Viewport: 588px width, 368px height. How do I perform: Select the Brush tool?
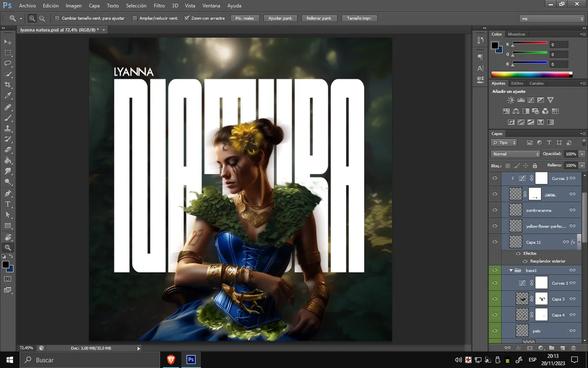point(8,118)
